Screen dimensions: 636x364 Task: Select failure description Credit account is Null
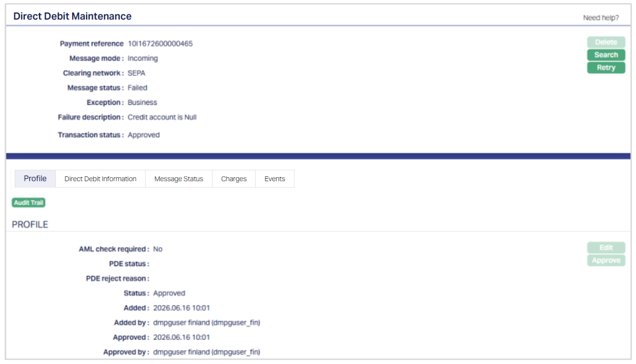click(162, 117)
